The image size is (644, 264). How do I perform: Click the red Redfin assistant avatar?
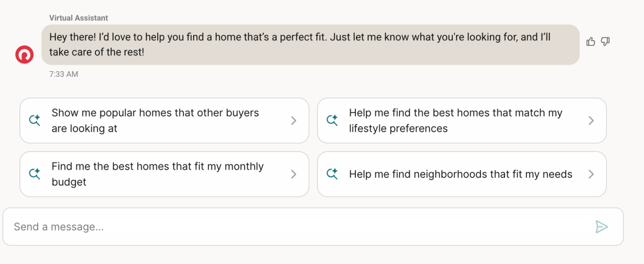point(25,55)
